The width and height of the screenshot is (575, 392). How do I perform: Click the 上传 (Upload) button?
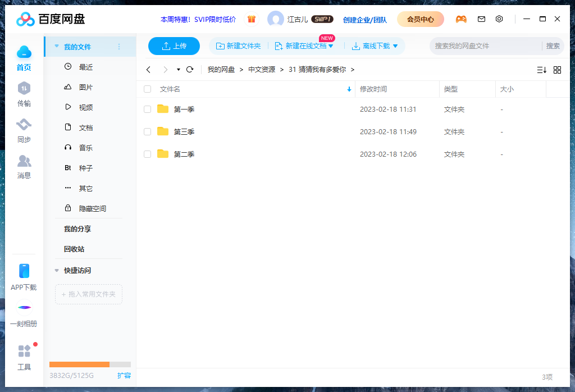point(174,45)
